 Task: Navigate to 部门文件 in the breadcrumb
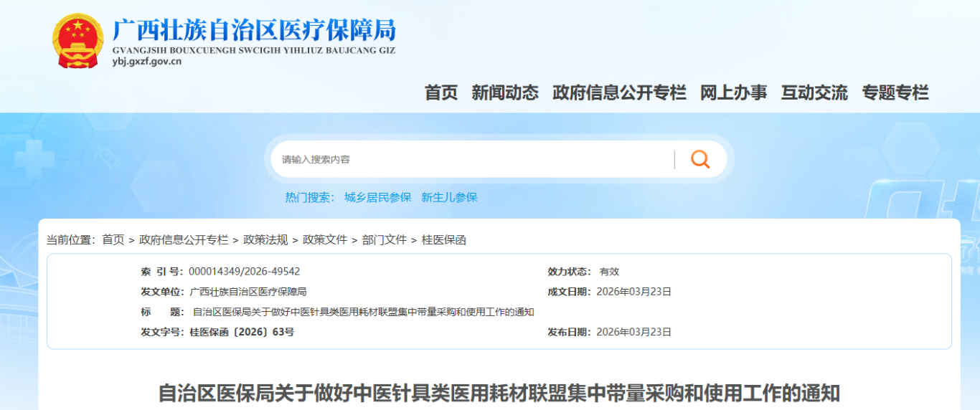tap(385, 240)
